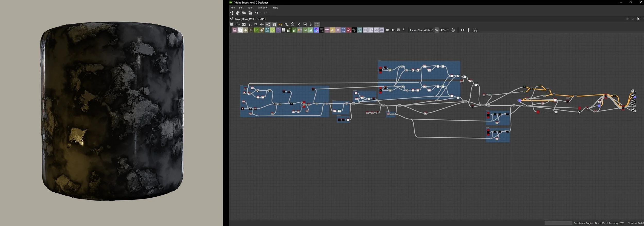This screenshot has height=226, width=644.
Task: Fit graph to view icon
Action: (232, 24)
